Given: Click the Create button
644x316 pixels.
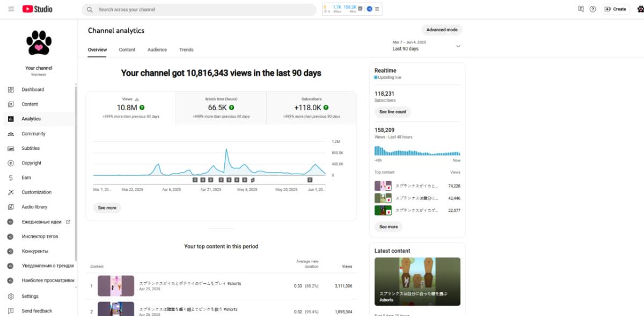Looking at the screenshot, I should pos(615,9).
